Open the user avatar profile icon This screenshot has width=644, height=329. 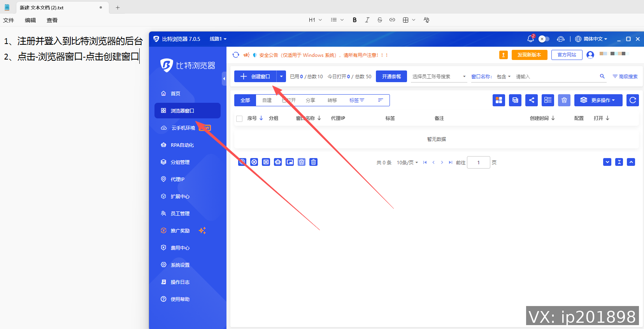590,55
